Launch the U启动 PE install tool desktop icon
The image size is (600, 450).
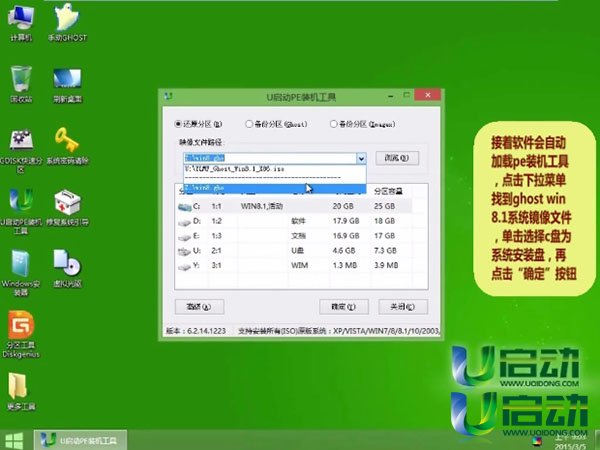tap(21, 210)
